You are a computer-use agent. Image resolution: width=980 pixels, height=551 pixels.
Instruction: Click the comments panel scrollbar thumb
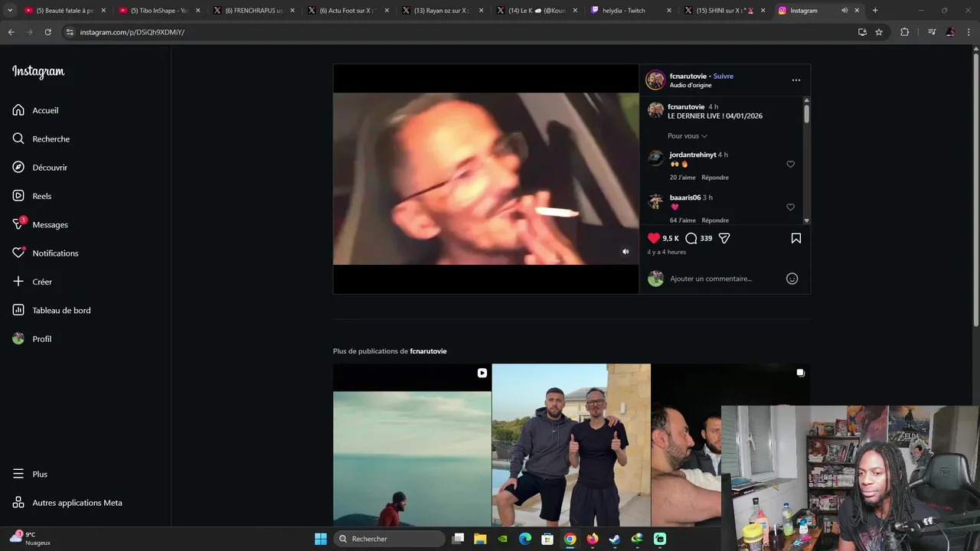806,113
